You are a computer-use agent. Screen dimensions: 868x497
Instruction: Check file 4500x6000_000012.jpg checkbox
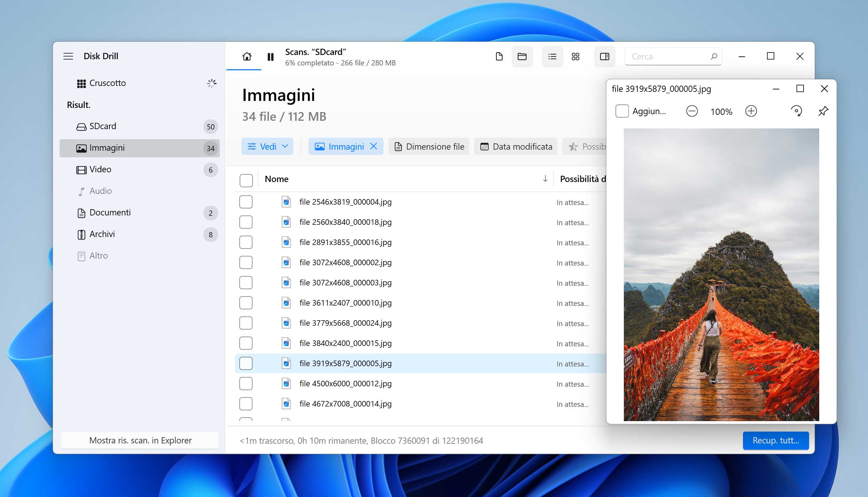coord(246,384)
